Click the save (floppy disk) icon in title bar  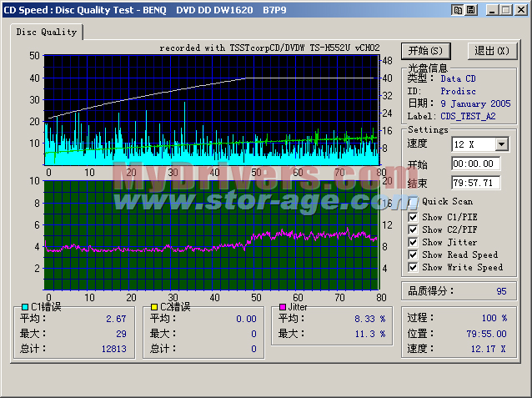[x=471, y=10]
